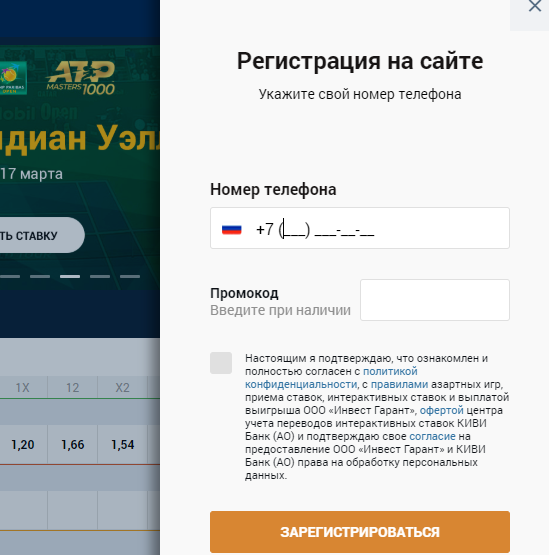The image size is (549, 555).
Task: Click the 'Введите при наличии' hint text
Action: pos(280,310)
